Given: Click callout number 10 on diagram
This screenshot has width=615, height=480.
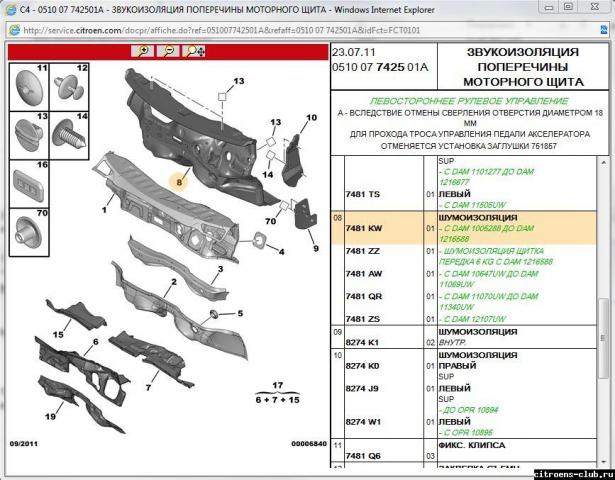Looking at the screenshot, I should click(x=311, y=118).
